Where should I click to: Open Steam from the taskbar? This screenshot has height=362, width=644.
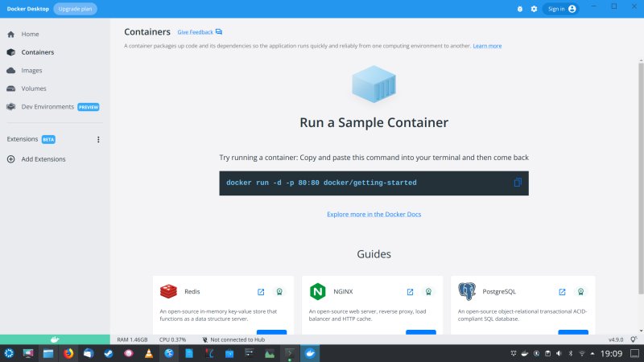click(x=109, y=353)
